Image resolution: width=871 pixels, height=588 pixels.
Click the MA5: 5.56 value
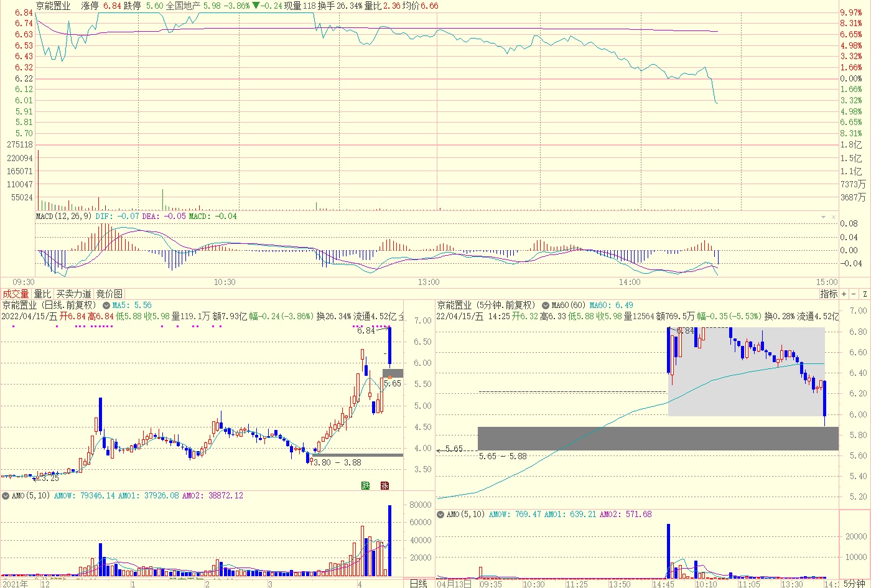[132, 306]
